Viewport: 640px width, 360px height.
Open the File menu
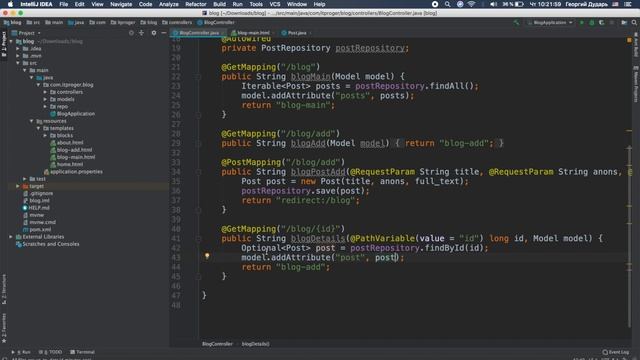click(x=64, y=4)
